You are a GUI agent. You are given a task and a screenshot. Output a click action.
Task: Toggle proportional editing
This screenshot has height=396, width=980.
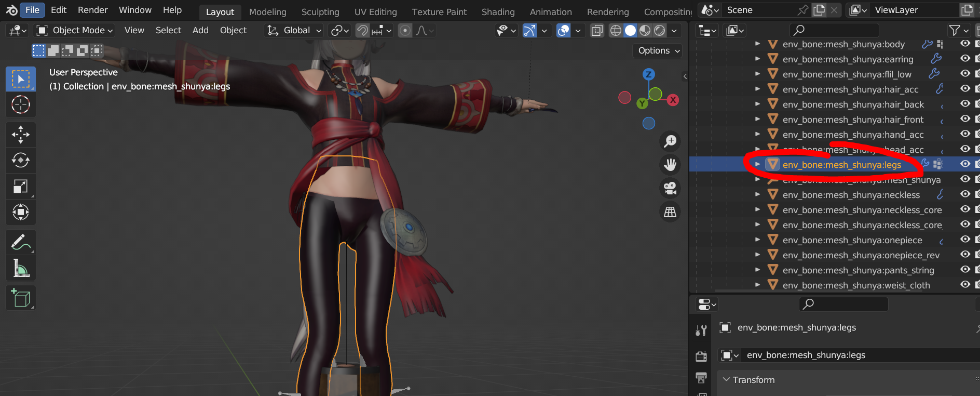pyautogui.click(x=405, y=31)
